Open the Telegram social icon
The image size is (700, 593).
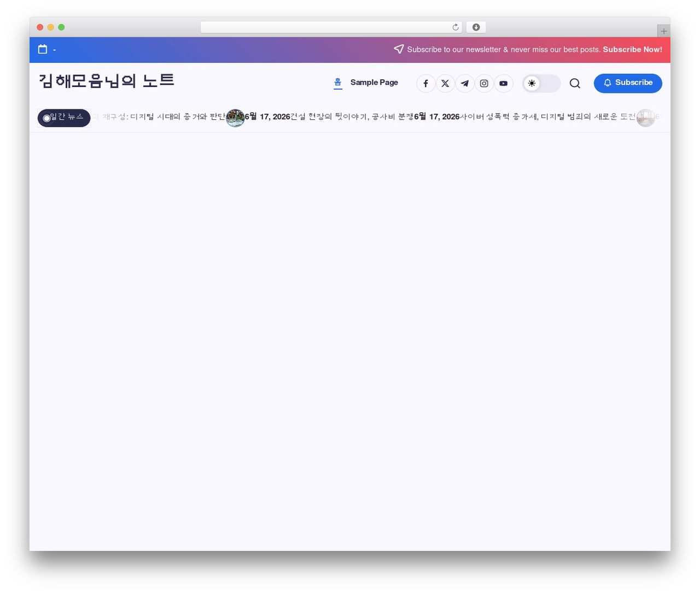465,83
